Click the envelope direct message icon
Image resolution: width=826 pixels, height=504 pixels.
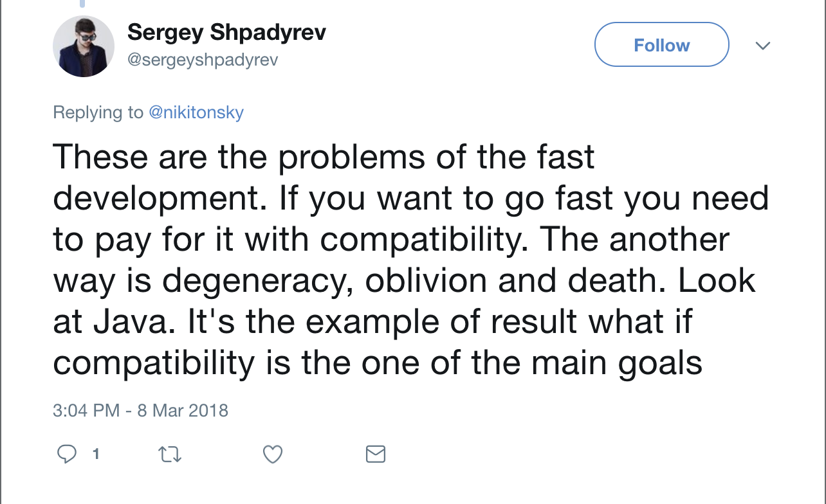point(376,455)
